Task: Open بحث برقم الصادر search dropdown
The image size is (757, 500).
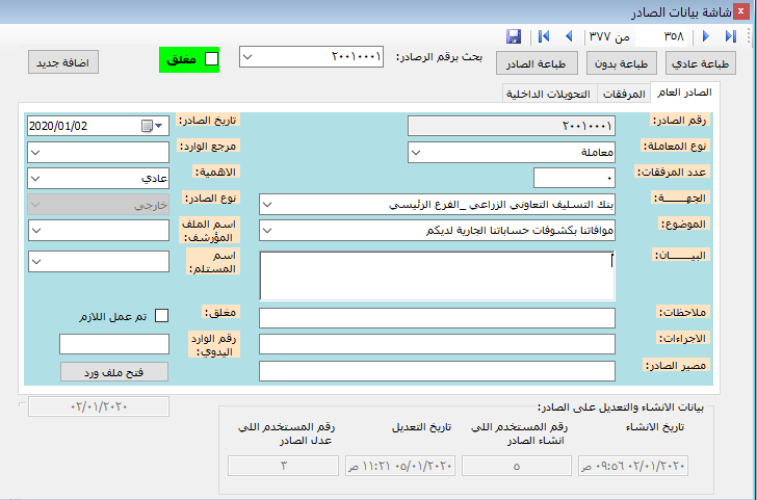Action: pos(247,57)
